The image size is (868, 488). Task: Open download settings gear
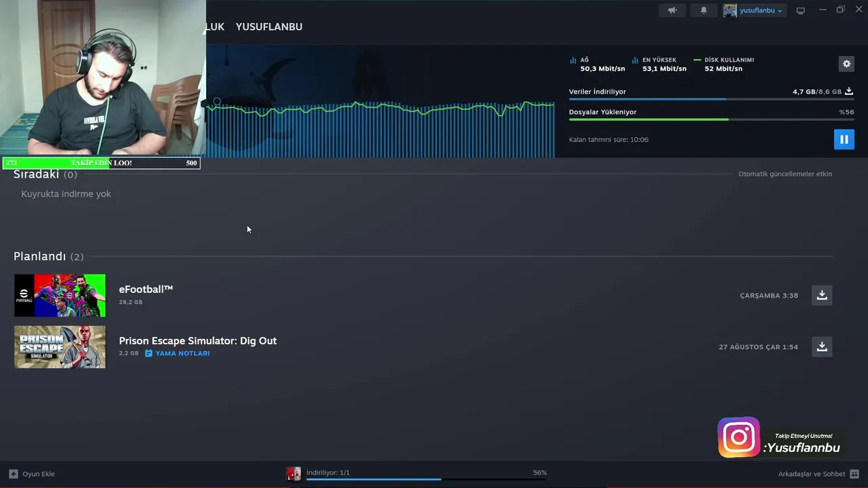pyautogui.click(x=846, y=64)
